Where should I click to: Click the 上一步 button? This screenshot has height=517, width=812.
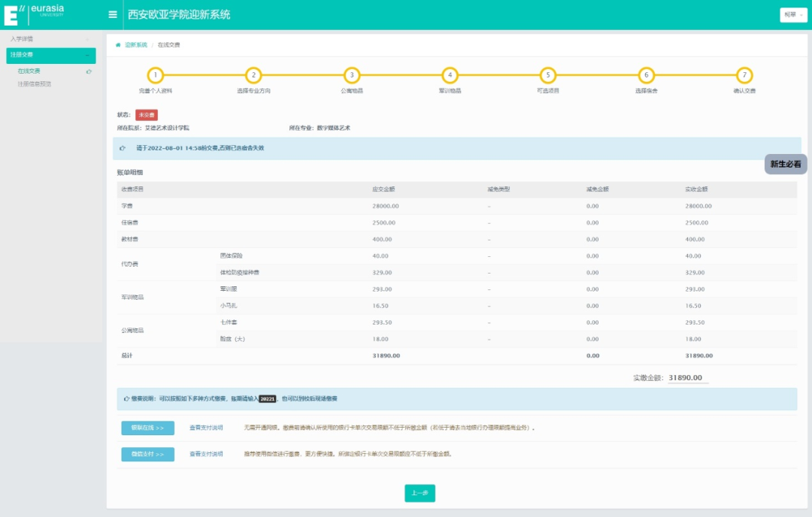pyautogui.click(x=420, y=493)
